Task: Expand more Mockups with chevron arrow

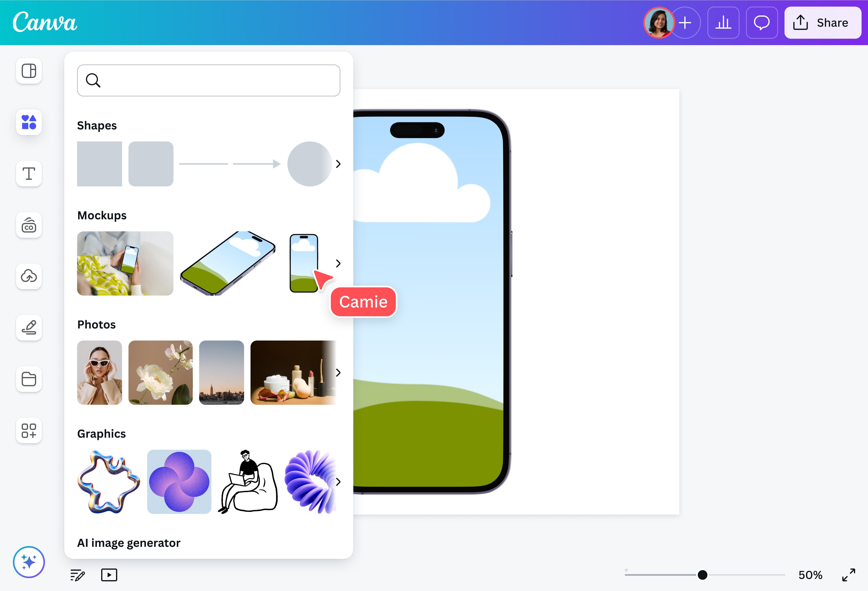Action: point(338,263)
